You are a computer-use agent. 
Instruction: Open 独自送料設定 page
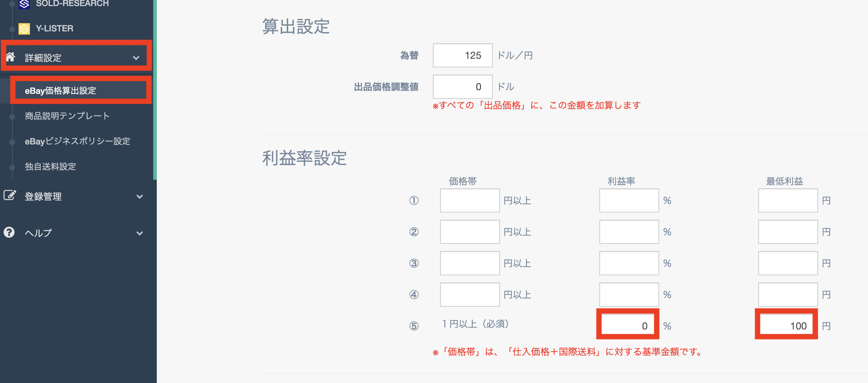pos(51,167)
